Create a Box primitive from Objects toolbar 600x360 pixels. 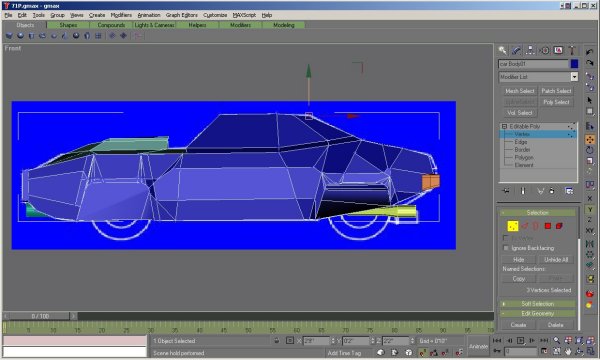[9, 36]
